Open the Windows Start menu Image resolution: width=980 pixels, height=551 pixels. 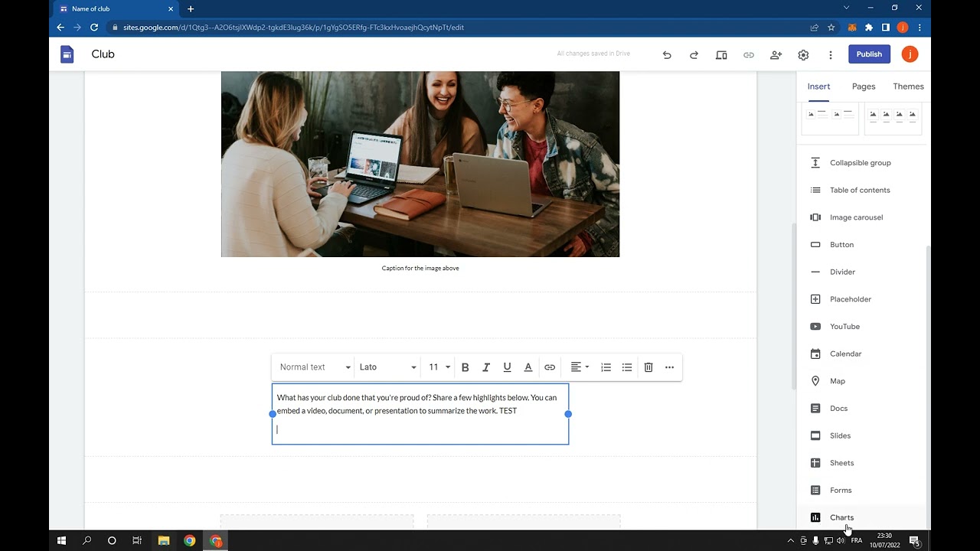pyautogui.click(x=62, y=540)
